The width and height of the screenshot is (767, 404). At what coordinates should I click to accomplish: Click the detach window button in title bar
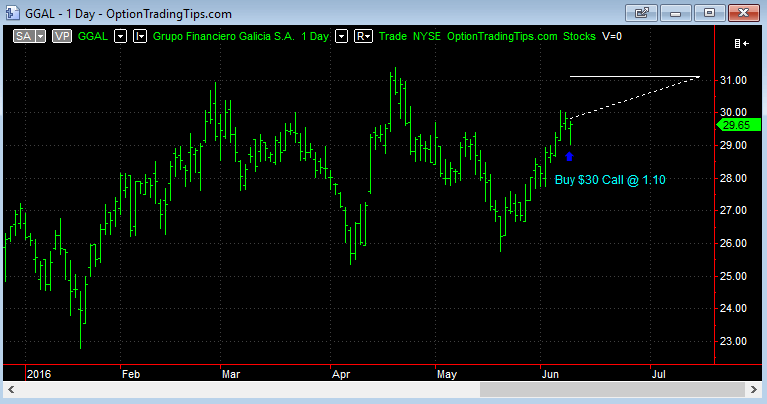point(641,13)
